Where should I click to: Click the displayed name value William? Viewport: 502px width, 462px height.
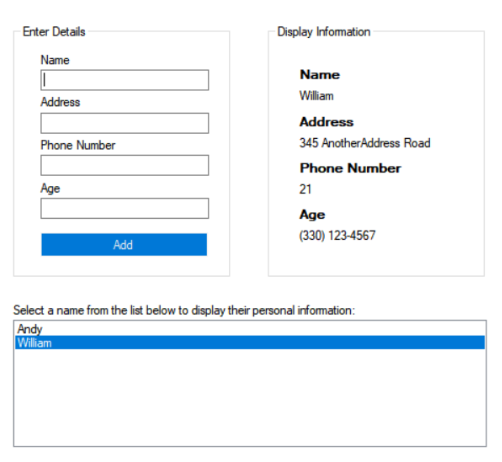point(316,96)
